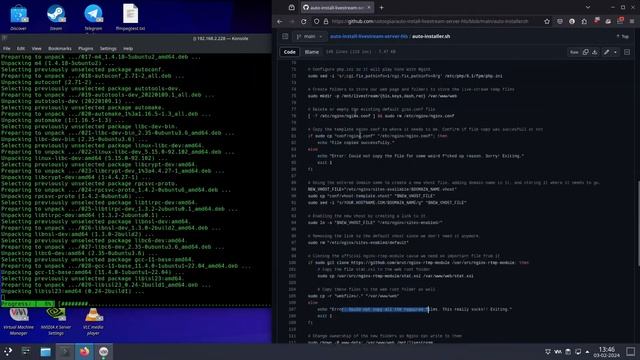
Task: Edit this file with pencil icon
Action: click(607, 52)
